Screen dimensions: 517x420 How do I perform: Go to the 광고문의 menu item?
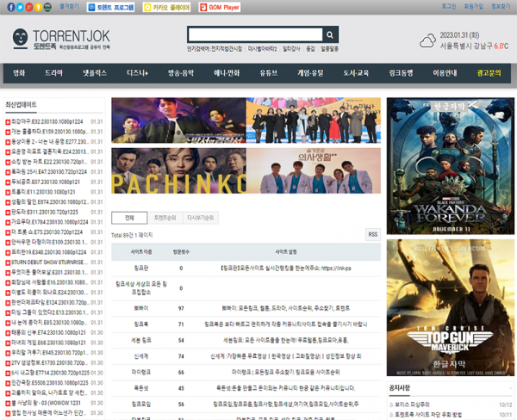click(489, 73)
